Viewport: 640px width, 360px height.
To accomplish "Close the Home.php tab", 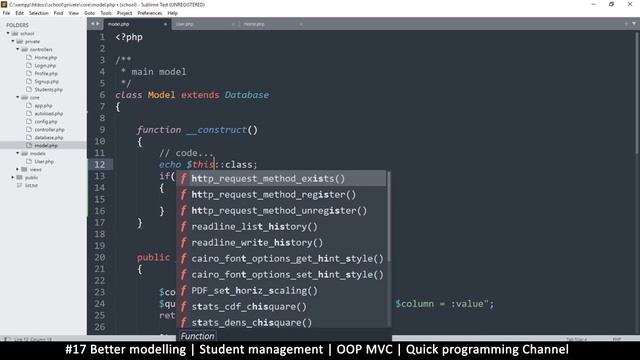I will 301,24.
